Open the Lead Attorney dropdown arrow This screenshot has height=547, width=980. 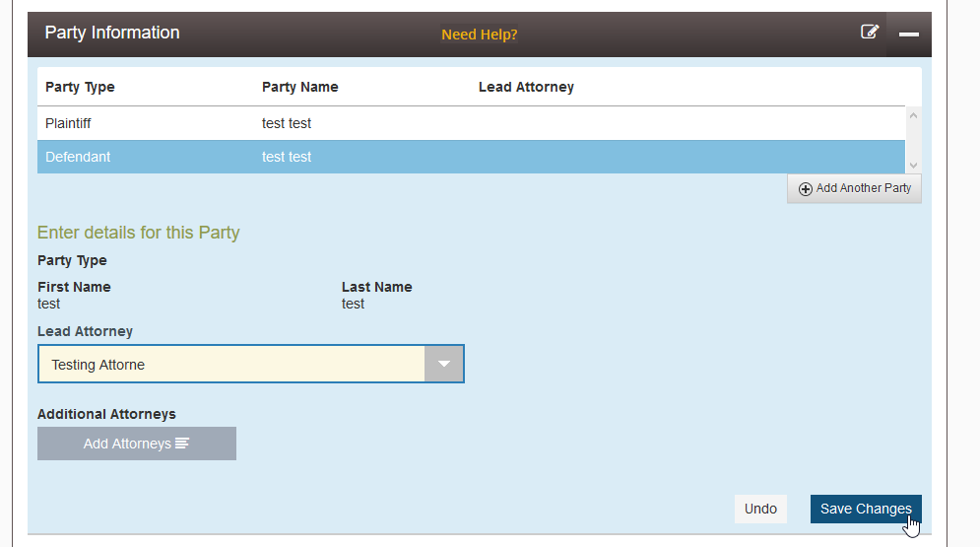444,364
